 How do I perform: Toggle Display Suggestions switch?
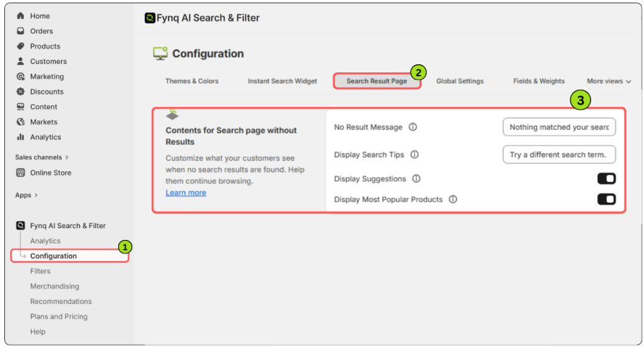pos(606,178)
